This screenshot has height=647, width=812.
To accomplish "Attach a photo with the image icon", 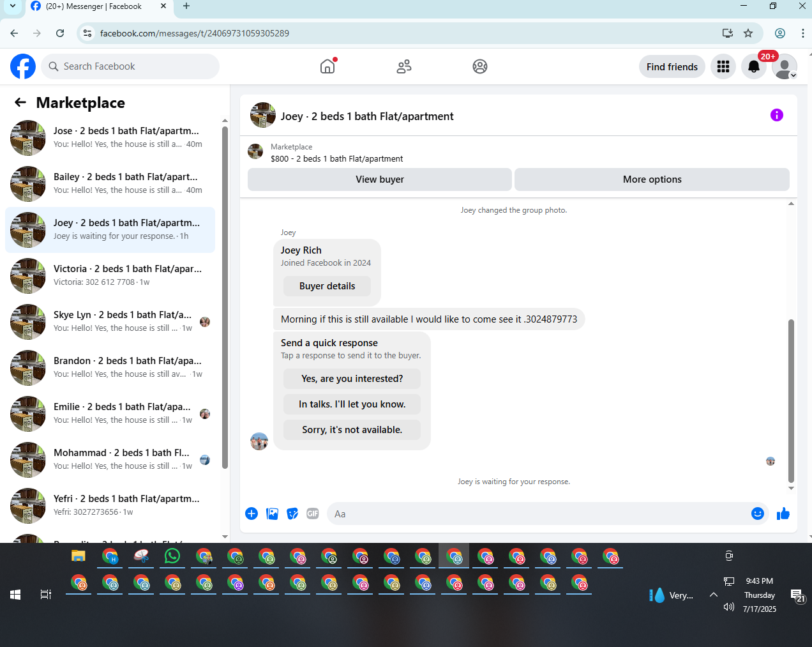I will tap(272, 514).
